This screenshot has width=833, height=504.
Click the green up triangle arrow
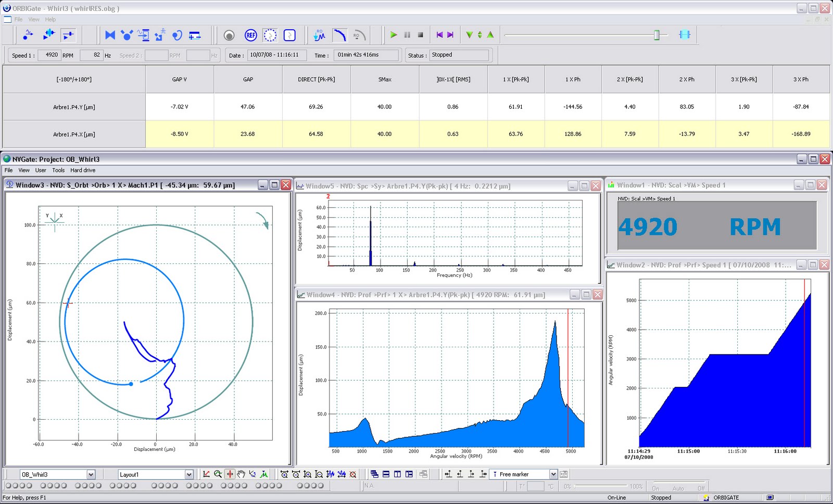490,35
